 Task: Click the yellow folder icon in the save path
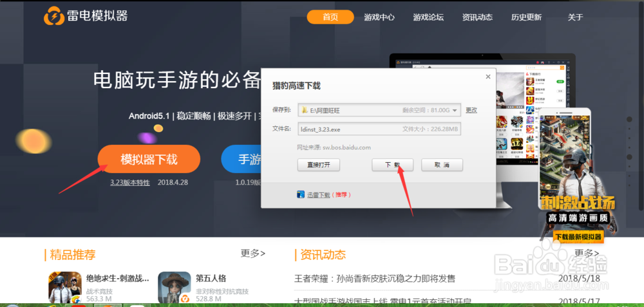tap(305, 111)
